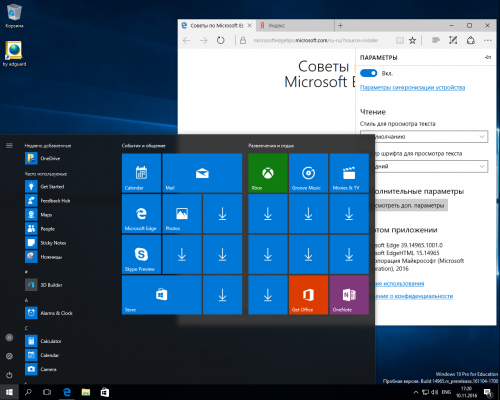Click the Edge address bar

316,40
